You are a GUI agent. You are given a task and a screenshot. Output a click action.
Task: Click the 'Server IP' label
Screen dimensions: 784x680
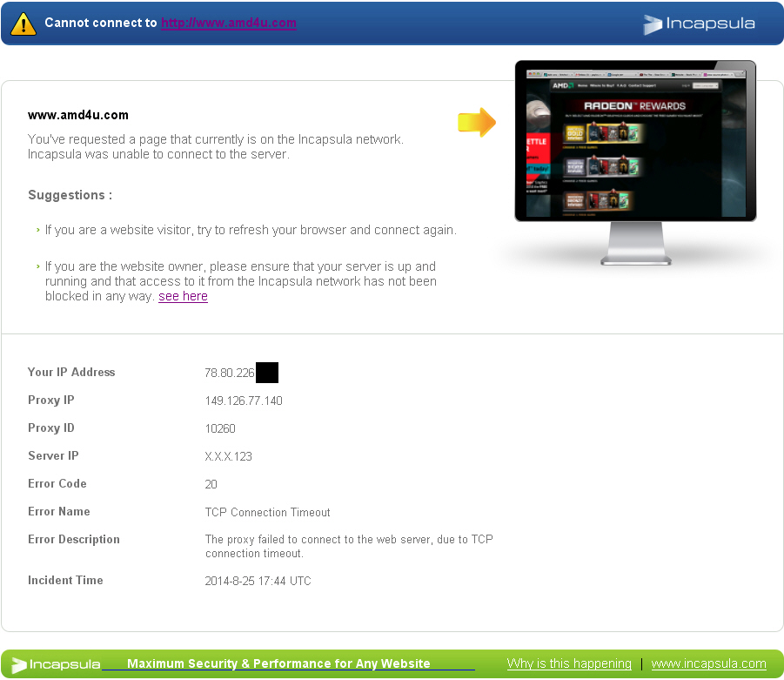coord(53,456)
